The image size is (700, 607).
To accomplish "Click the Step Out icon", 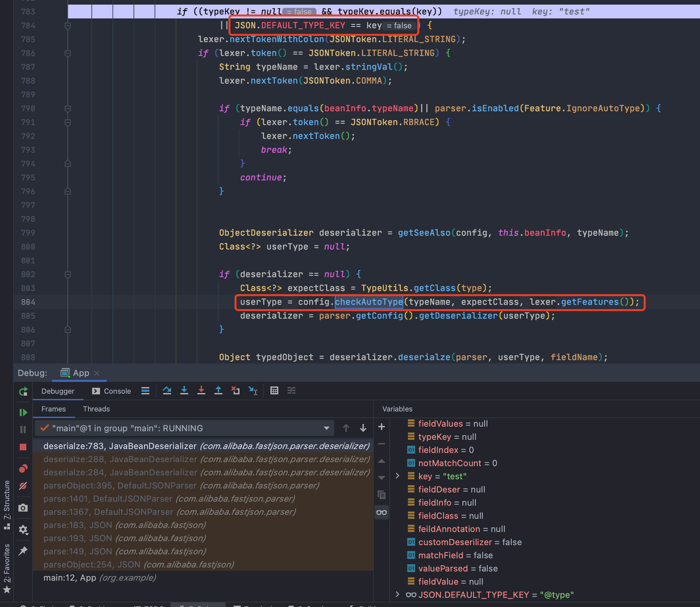I will (218, 390).
